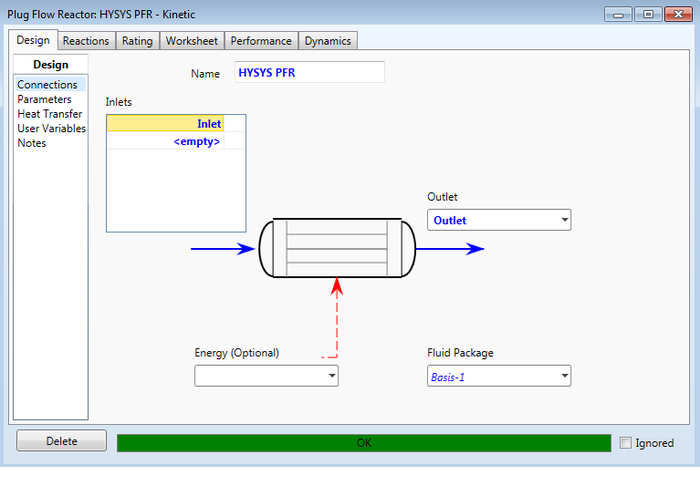Select the User Variables page

pos(51,128)
